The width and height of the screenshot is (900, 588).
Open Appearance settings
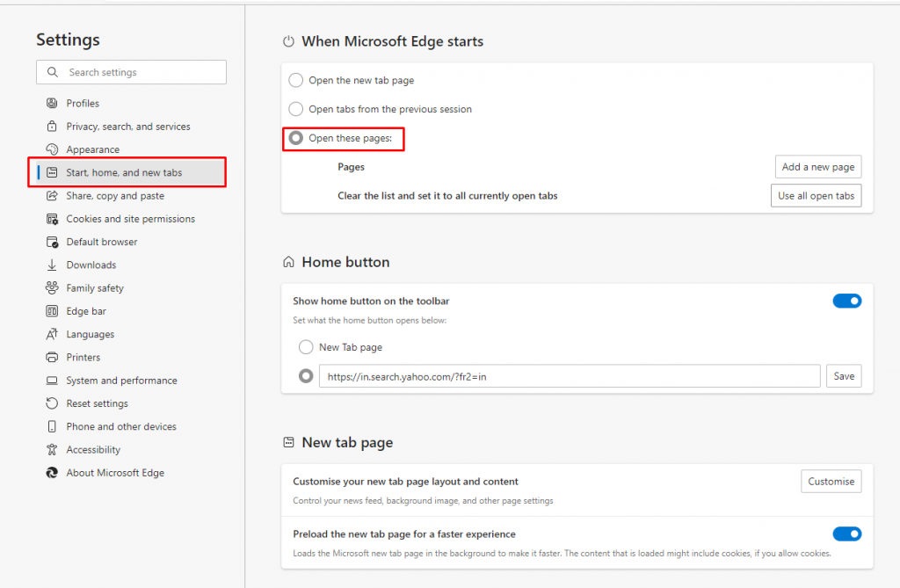click(93, 149)
